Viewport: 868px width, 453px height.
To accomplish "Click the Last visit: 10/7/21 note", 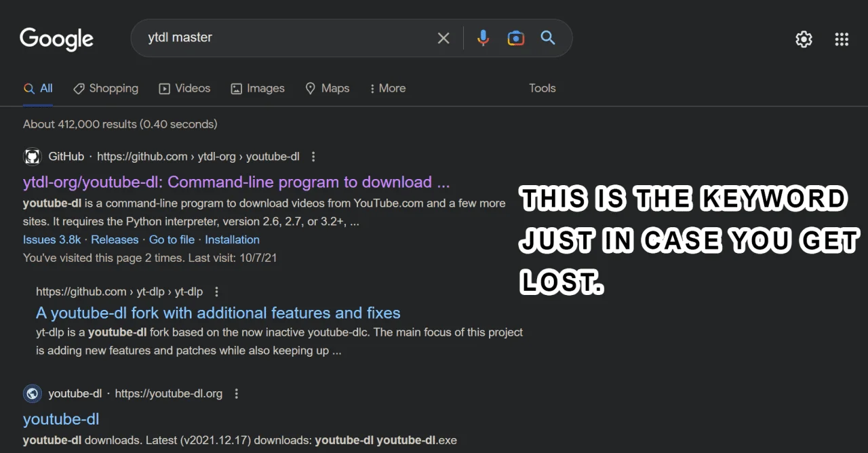I will click(233, 258).
